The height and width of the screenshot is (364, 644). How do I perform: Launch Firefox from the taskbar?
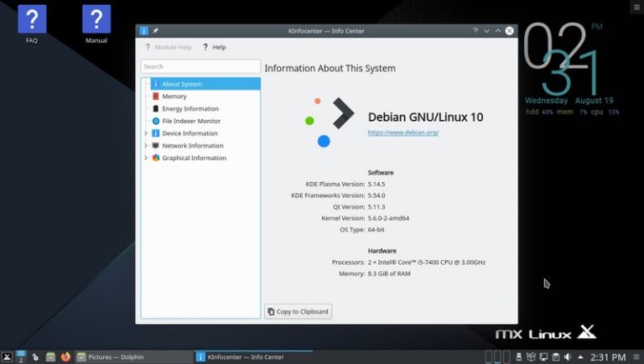click(65, 356)
